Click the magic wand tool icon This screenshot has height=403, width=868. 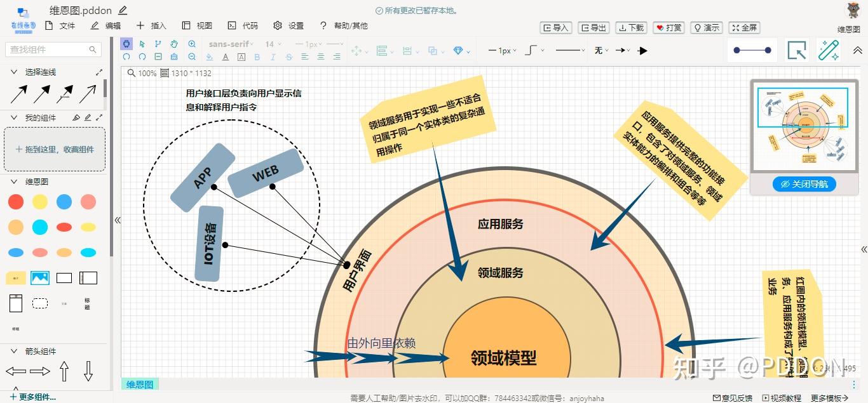828,50
